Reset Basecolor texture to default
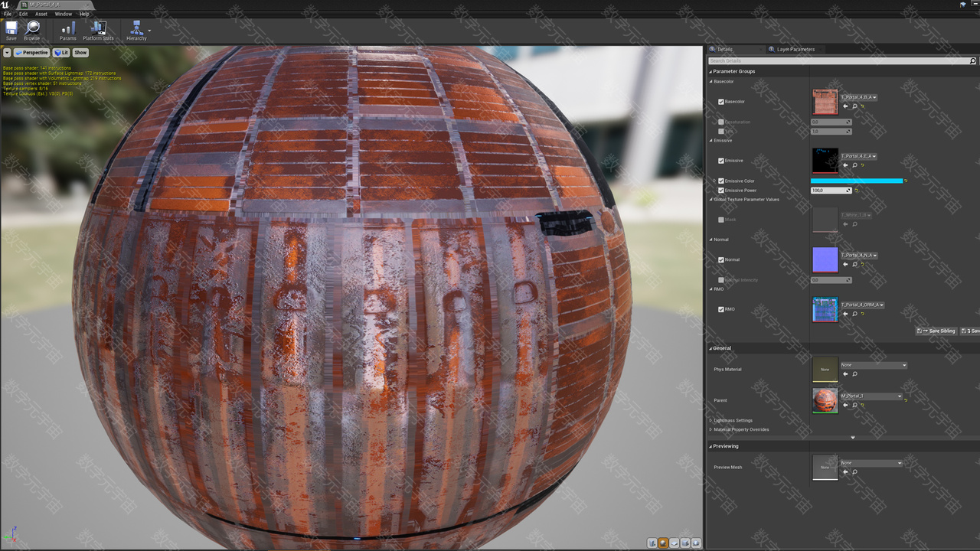Image resolution: width=980 pixels, height=551 pixels. [863, 106]
